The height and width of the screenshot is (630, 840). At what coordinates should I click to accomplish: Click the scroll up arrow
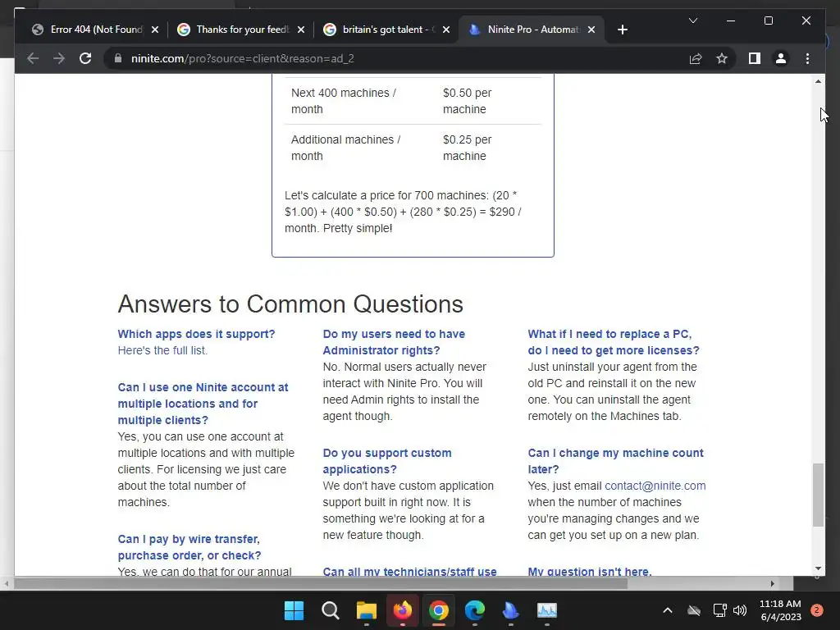coord(818,81)
